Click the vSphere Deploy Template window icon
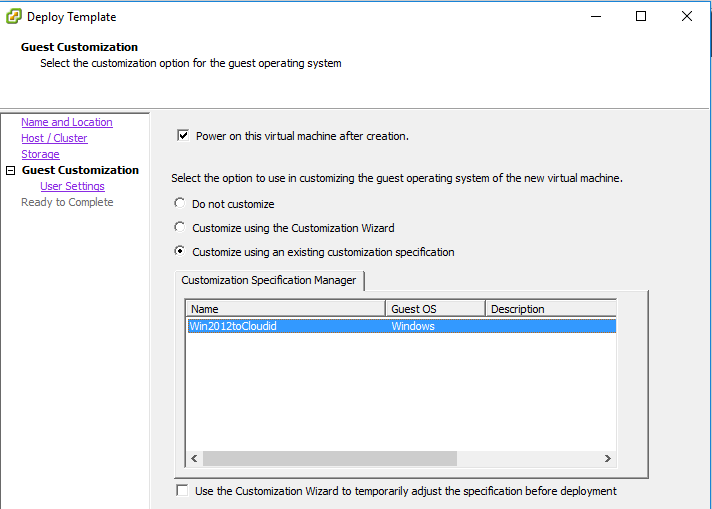Viewport: 712px width, 509px height. (14, 16)
